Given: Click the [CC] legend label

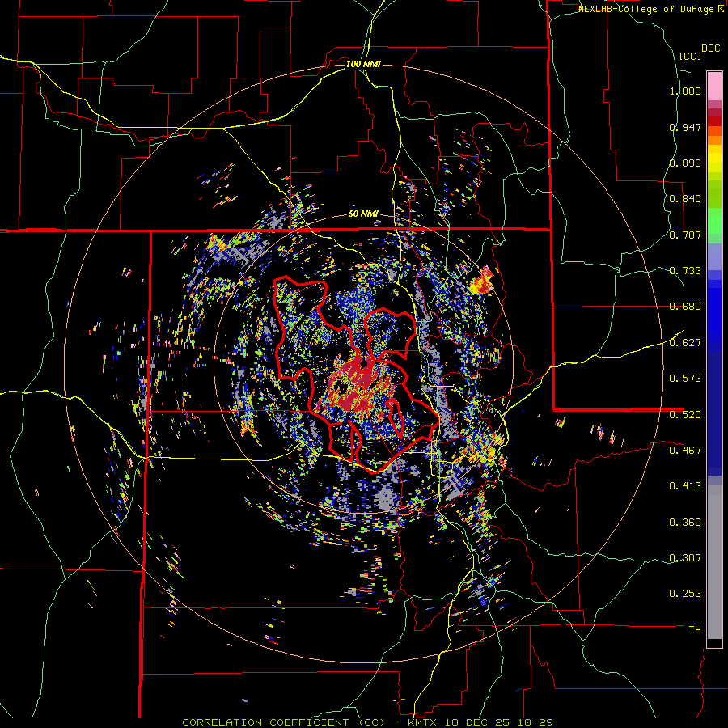Looking at the screenshot, I should [x=691, y=56].
